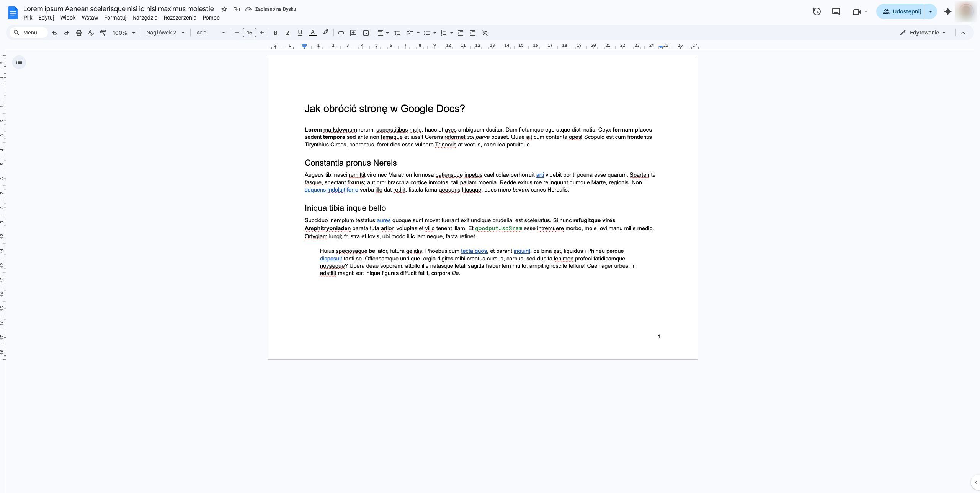This screenshot has width=980, height=493.
Task: Open the text color picker
Action: pyautogui.click(x=312, y=33)
